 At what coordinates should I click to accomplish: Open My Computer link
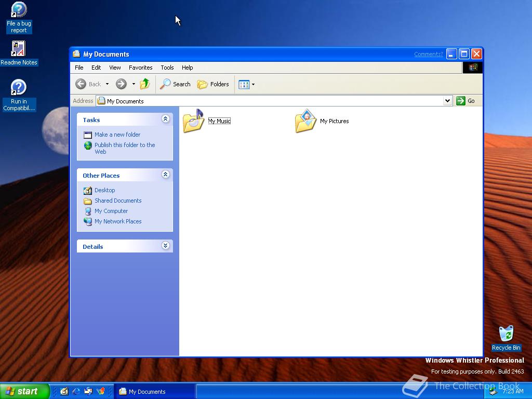pos(111,211)
